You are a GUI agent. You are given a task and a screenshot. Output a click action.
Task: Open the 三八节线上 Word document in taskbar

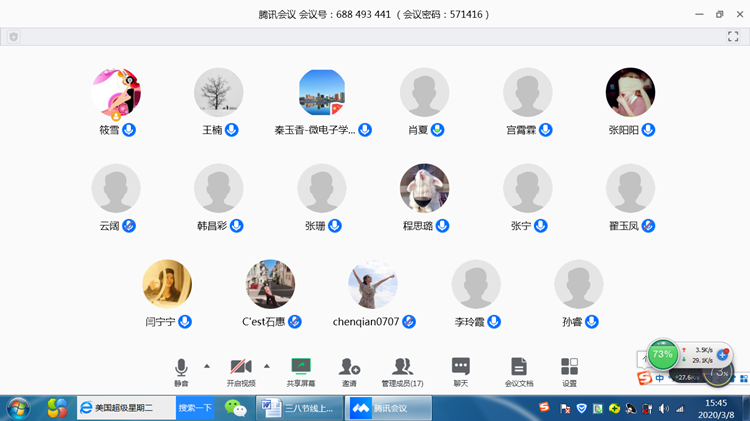pos(298,408)
